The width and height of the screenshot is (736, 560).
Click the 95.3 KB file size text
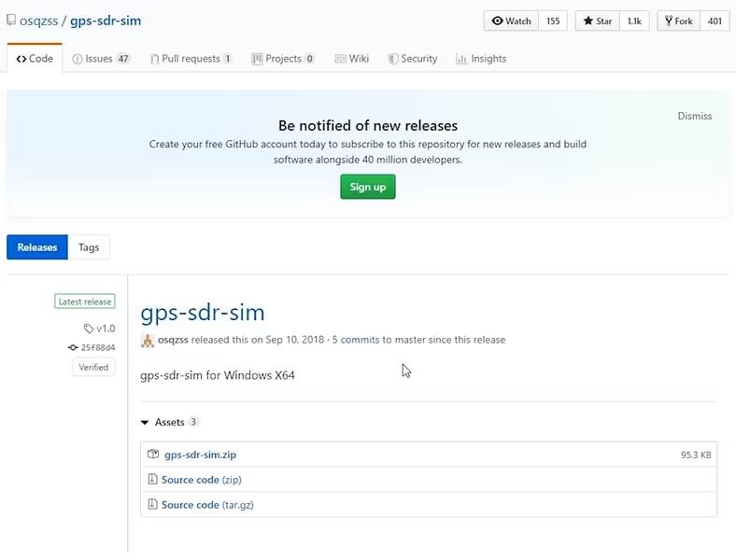(x=696, y=455)
